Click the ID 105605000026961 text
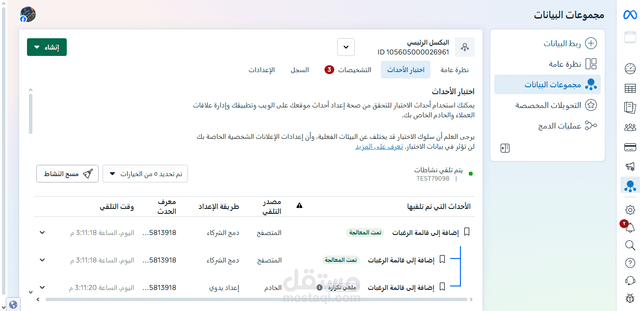Screen dimensions: 644x311 pyautogui.click(x=413, y=52)
